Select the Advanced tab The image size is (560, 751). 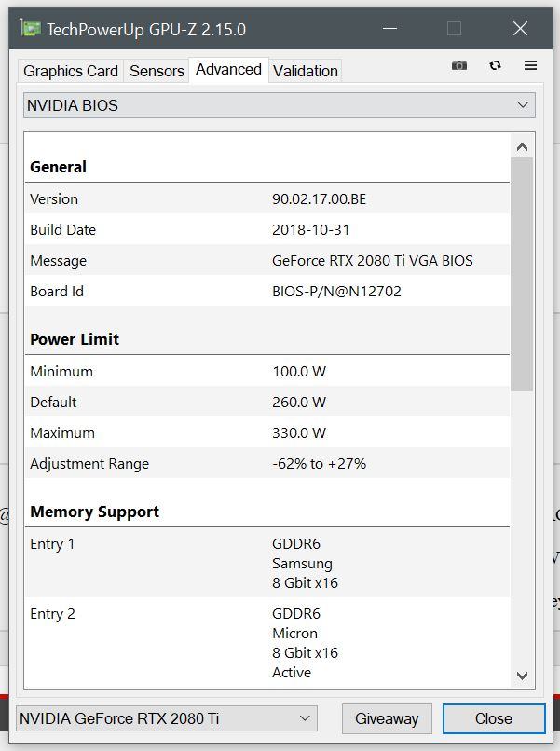coord(228,70)
